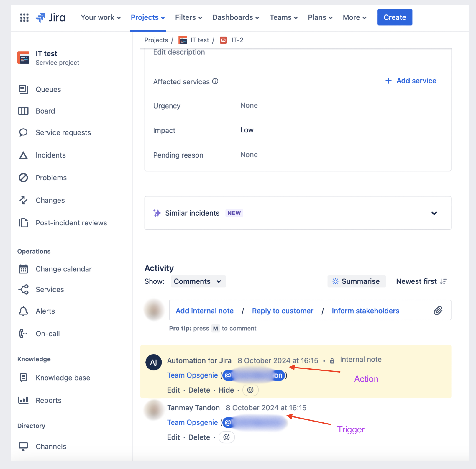Image resolution: width=476 pixels, height=469 pixels.
Task: Go to Incidents in sidebar
Action: pyautogui.click(x=51, y=155)
